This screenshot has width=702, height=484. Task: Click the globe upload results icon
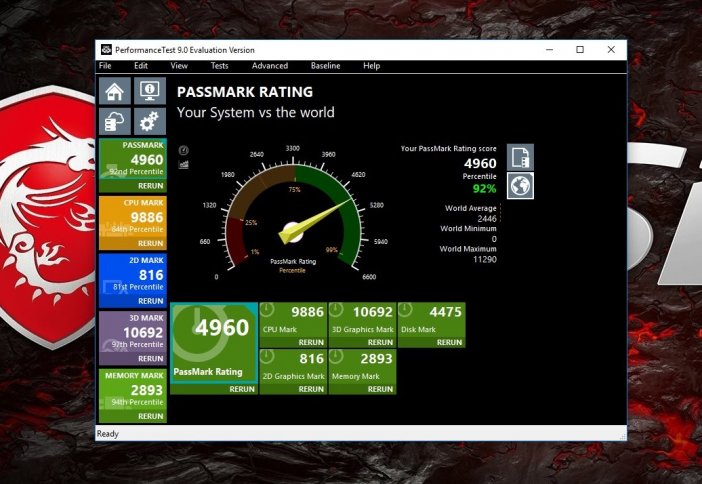[x=520, y=185]
